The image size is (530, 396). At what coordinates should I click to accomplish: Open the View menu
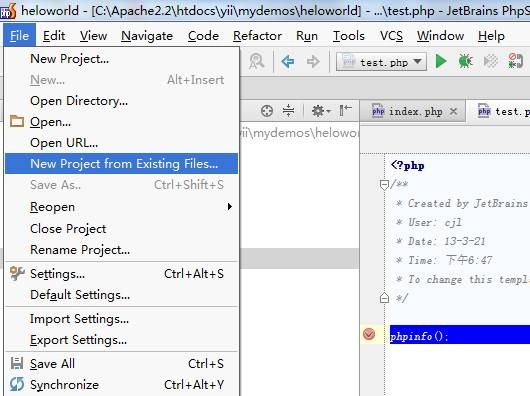(x=93, y=35)
